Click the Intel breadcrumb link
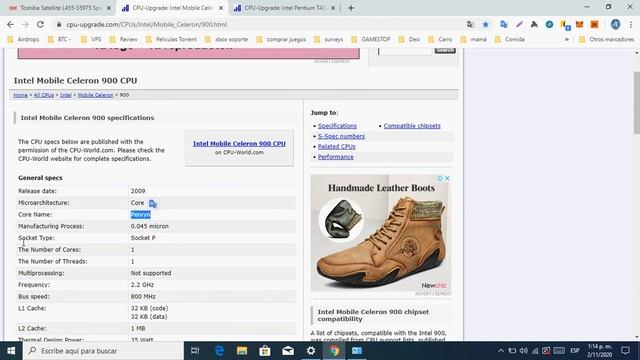The image size is (640, 360). coord(66,95)
